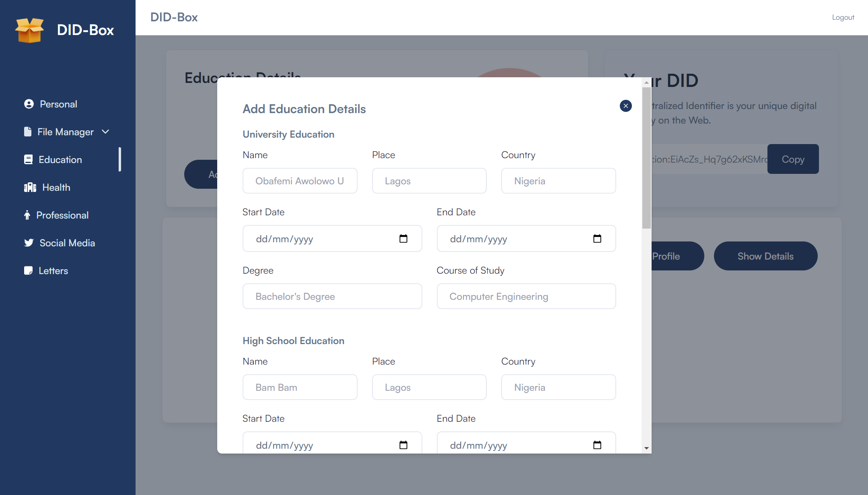Expand the File Manager chevron
Screen dimensions: 868x495
pyautogui.click(x=106, y=132)
